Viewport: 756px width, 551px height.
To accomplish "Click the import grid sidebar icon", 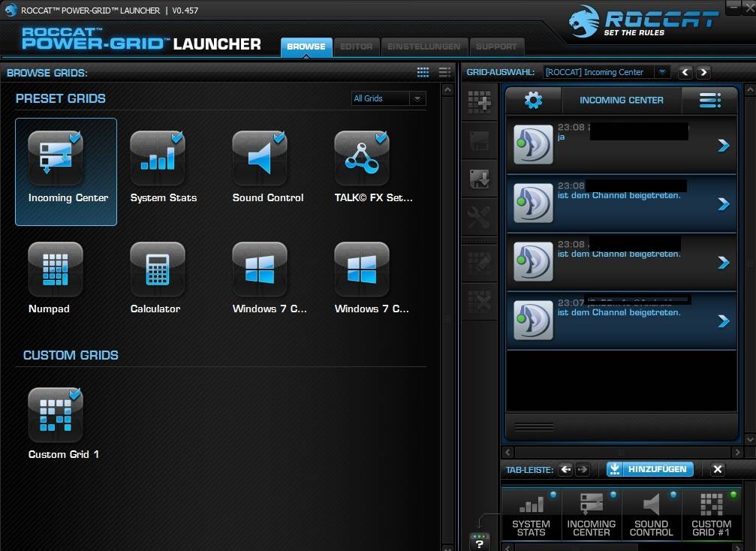I will point(479,179).
